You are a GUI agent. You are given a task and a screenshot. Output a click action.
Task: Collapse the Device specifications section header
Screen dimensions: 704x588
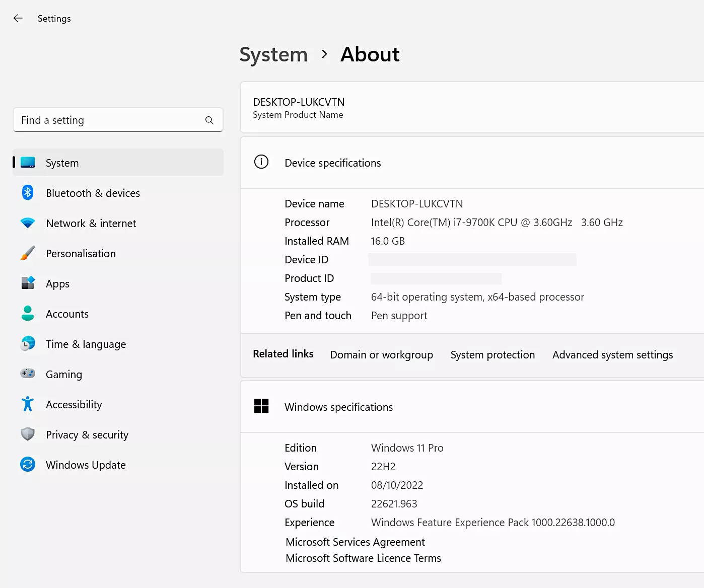(x=472, y=163)
